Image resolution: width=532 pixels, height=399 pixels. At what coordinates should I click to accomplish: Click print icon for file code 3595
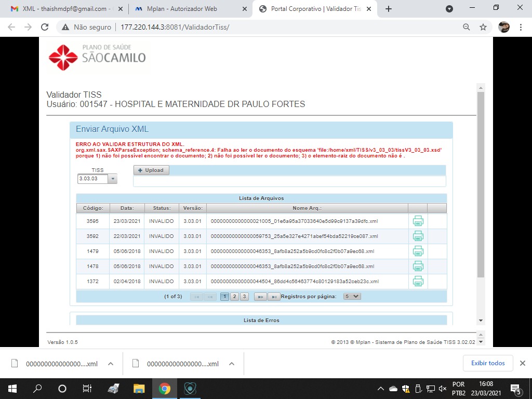[x=418, y=221]
